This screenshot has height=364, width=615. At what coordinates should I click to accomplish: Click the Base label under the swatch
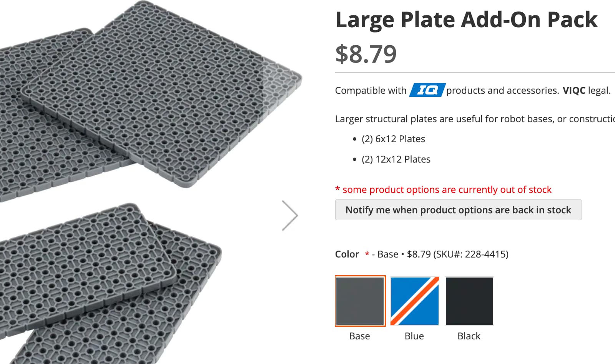click(x=359, y=336)
